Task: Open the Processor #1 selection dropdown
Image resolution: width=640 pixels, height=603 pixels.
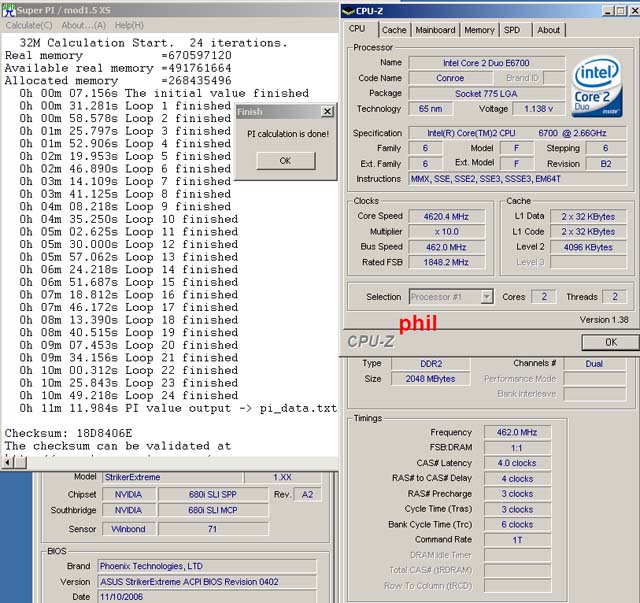Action: click(487, 297)
